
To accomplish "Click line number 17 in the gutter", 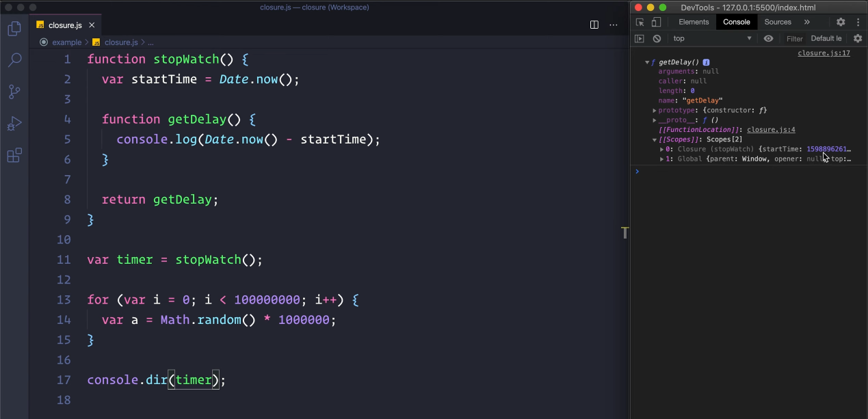I will (63, 380).
